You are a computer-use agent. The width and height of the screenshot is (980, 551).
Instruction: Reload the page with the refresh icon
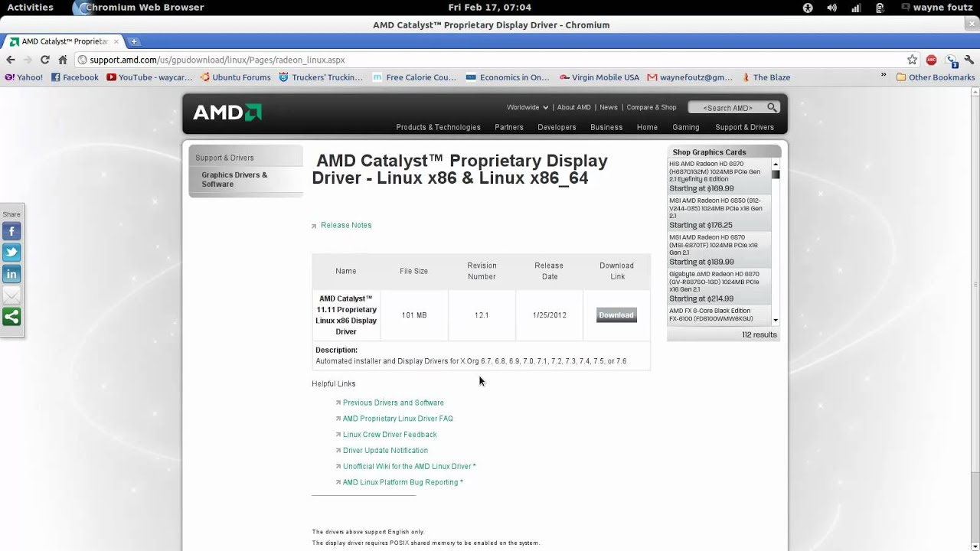coord(45,60)
